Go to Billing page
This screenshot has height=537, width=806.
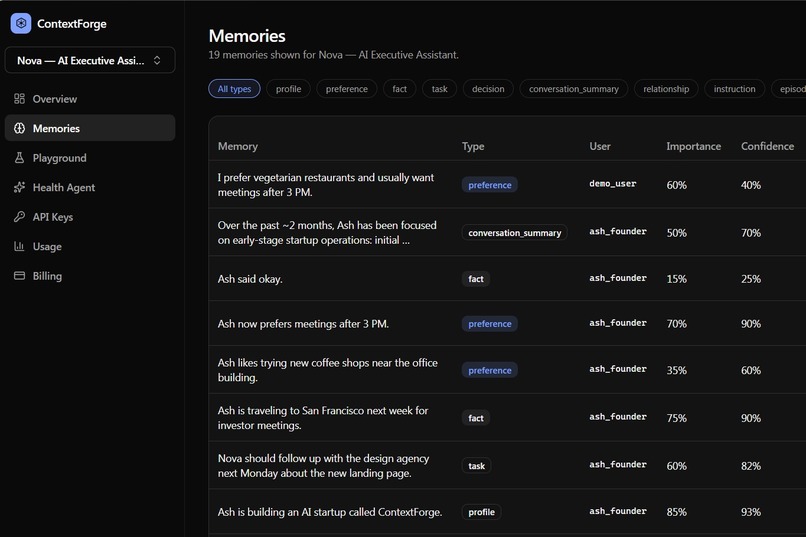click(90, 276)
